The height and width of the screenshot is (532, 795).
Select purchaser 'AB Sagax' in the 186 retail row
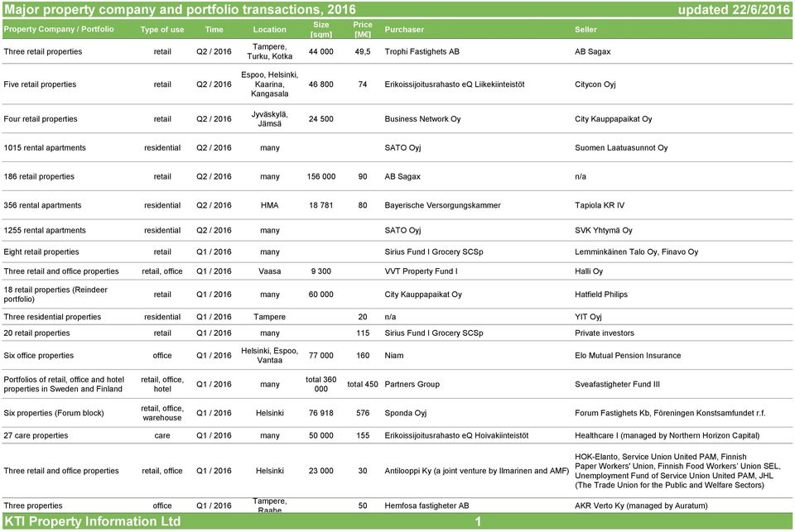click(x=402, y=176)
